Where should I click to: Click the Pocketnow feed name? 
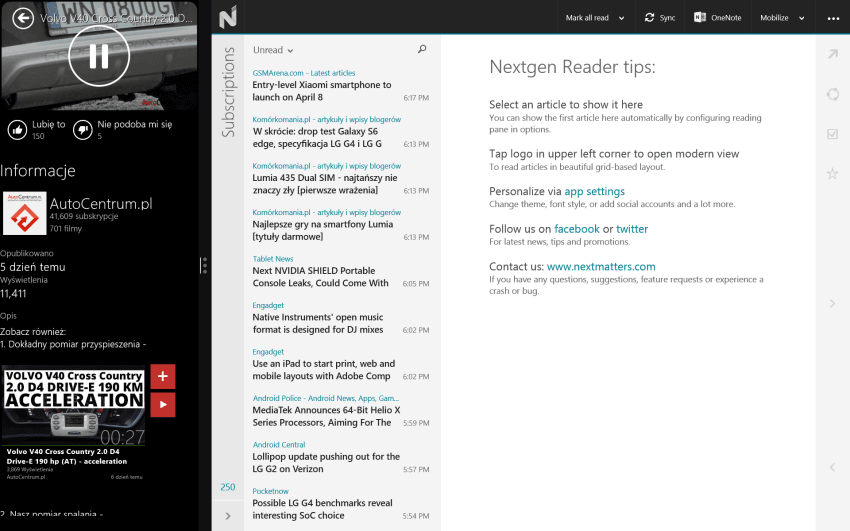pos(271,491)
